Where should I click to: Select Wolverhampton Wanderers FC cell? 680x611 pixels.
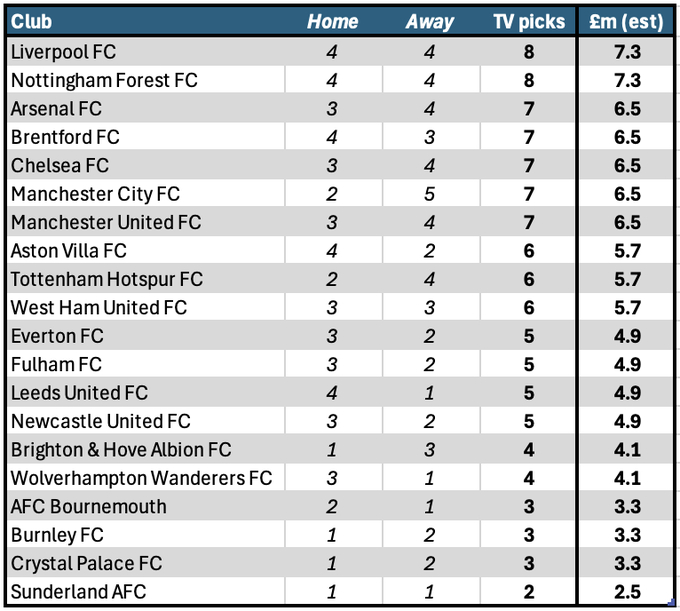tap(146, 478)
